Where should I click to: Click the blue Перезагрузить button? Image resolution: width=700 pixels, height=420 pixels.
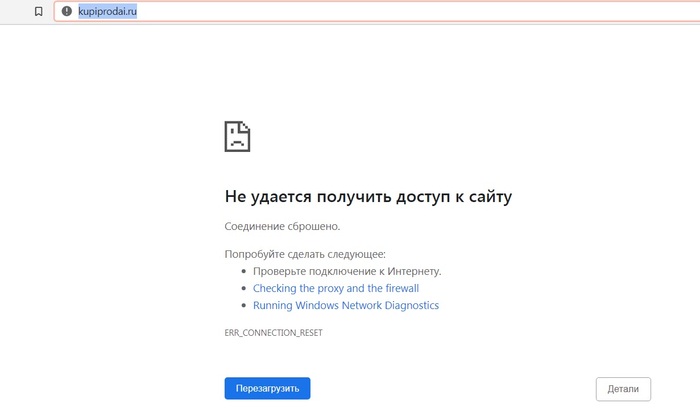point(267,388)
